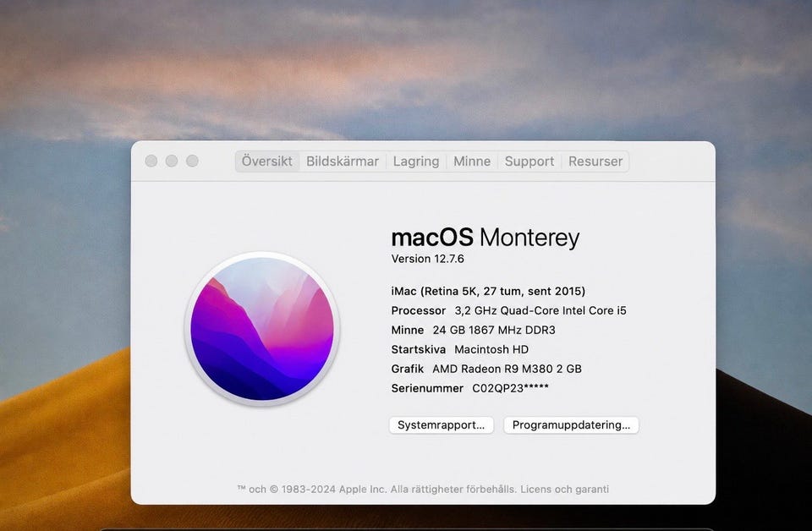This screenshot has width=812, height=531.
Task: Click the 24 GB 1867 MHz DDR3 value
Action: 494,331
